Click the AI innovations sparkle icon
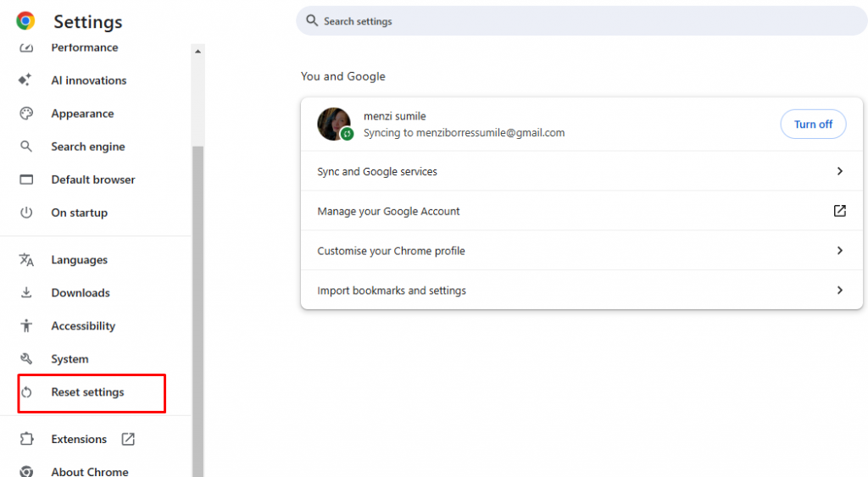 (x=25, y=80)
